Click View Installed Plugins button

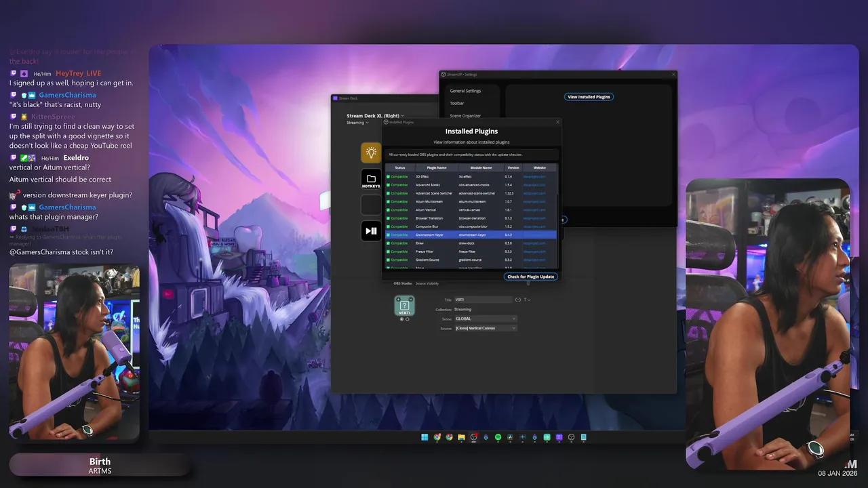(589, 97)
